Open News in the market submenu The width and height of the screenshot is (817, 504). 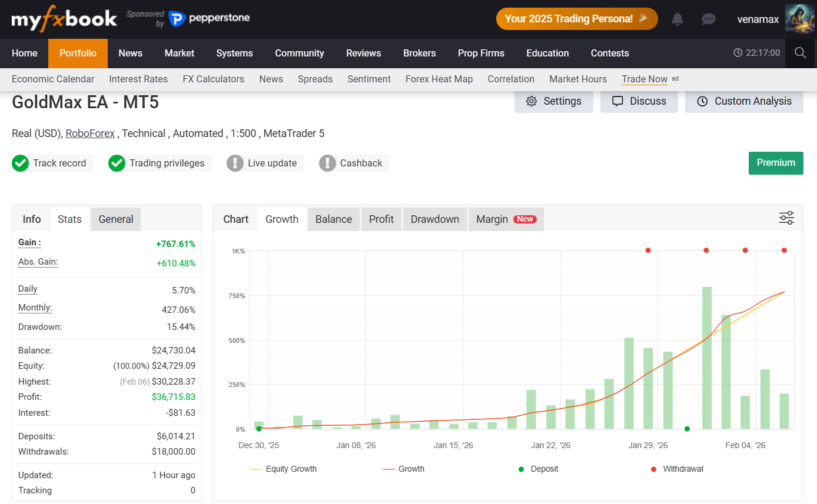271,79
